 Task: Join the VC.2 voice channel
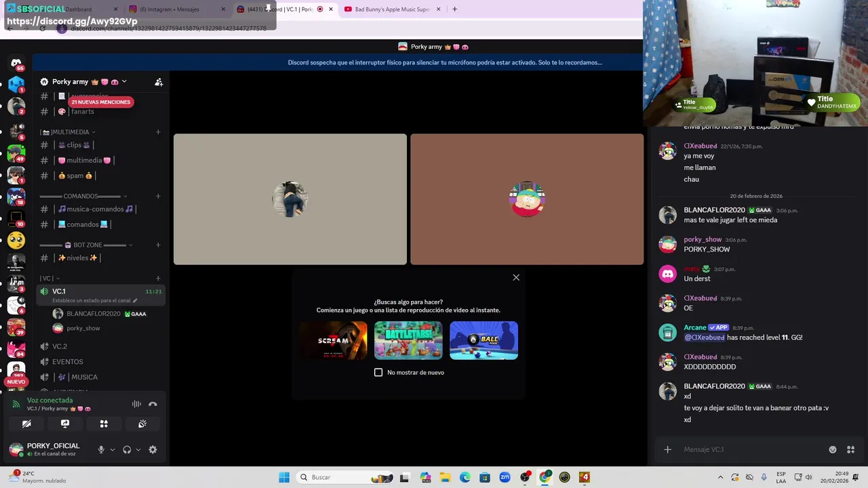pos(102,346)
